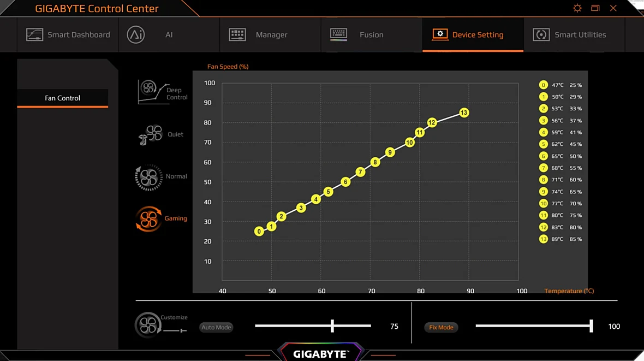Enable Fix Mode button

click(x=441, y=327)
